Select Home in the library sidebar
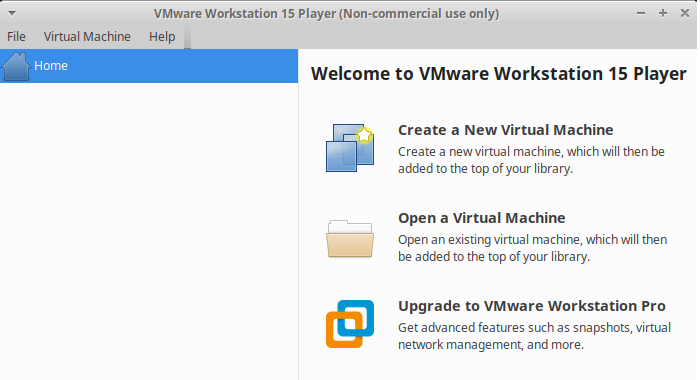The width and height of the screenshot is (700, 380). [x=149, y=66]
